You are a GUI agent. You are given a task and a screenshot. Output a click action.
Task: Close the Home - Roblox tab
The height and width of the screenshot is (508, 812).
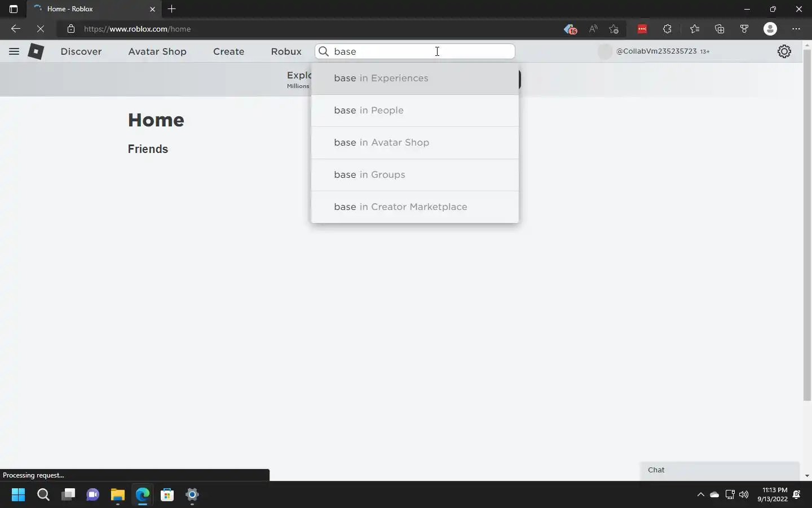click(152, 9)
